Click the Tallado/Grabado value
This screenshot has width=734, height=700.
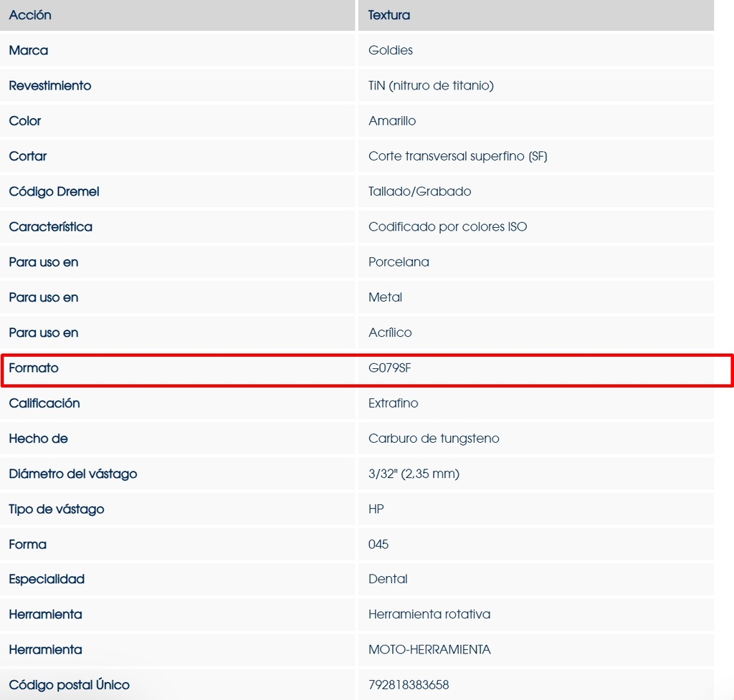tap(419, 191)
